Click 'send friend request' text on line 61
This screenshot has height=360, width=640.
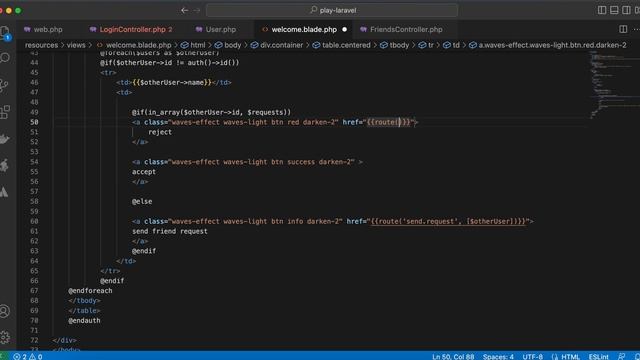(170, 231)
